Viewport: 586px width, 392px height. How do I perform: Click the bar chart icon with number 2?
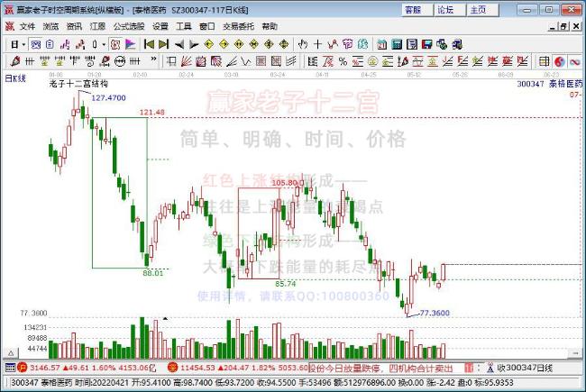65,44
